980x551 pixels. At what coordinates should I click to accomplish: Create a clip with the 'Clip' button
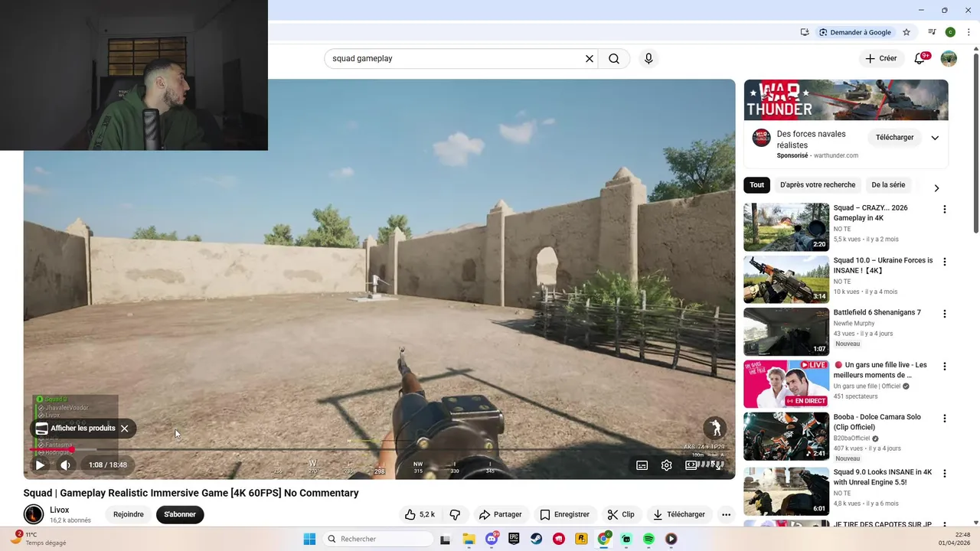coord(621,514)
